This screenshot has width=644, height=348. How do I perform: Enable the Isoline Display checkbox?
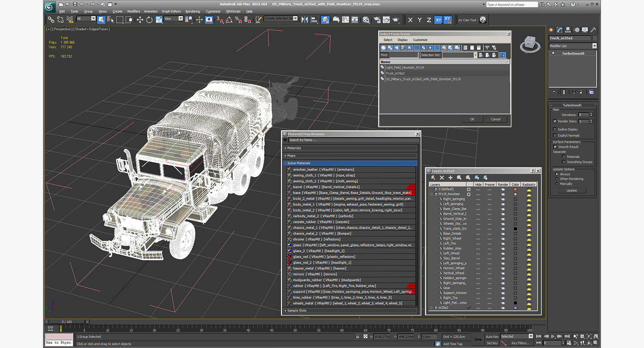(x=555, y=129)
